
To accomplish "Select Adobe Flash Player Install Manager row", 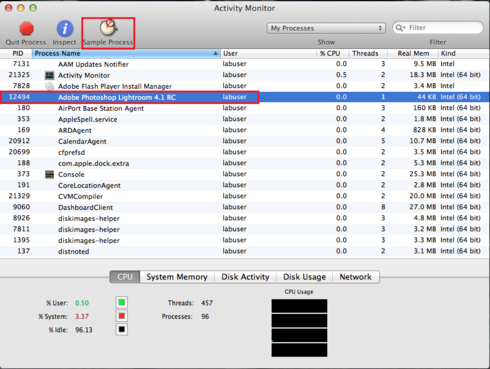I will 245,86.
